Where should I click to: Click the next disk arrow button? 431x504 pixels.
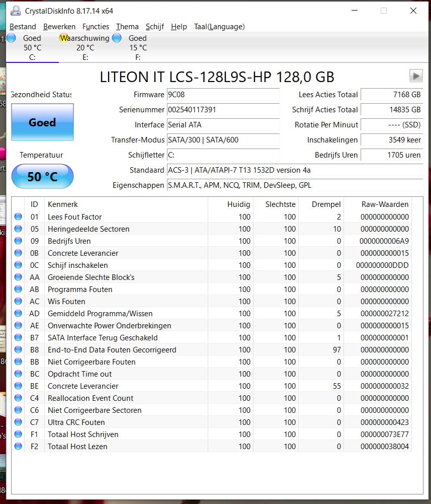416,76
